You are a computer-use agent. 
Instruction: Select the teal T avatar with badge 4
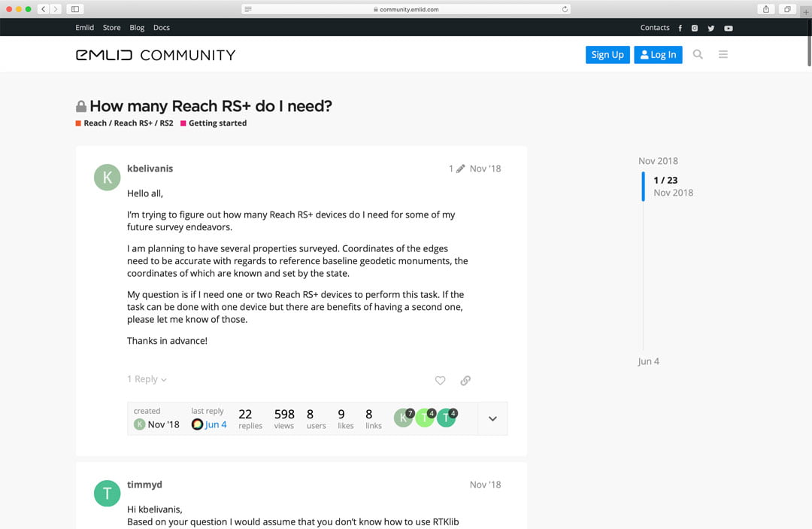[x=447, y=418]
